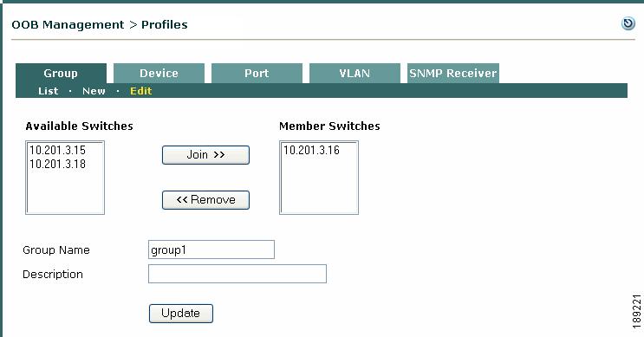Click the New sub-menu link

point(94,91)
